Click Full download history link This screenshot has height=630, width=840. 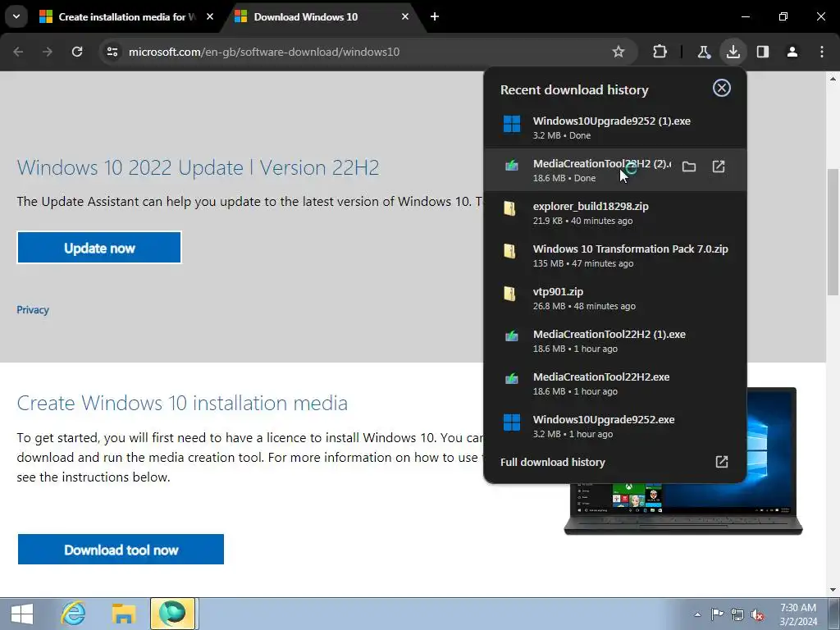click(x=614, y=462)
